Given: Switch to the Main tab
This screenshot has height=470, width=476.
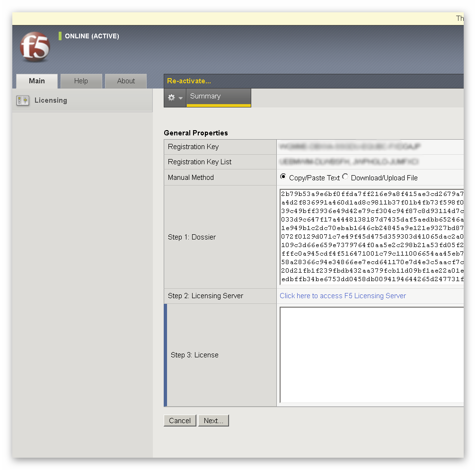Looking at the screenshot, I should click(x=37, y=81).
